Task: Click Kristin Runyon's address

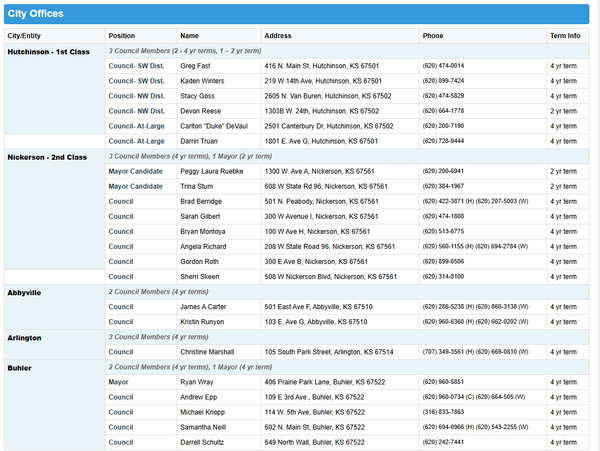Action: 316,322
